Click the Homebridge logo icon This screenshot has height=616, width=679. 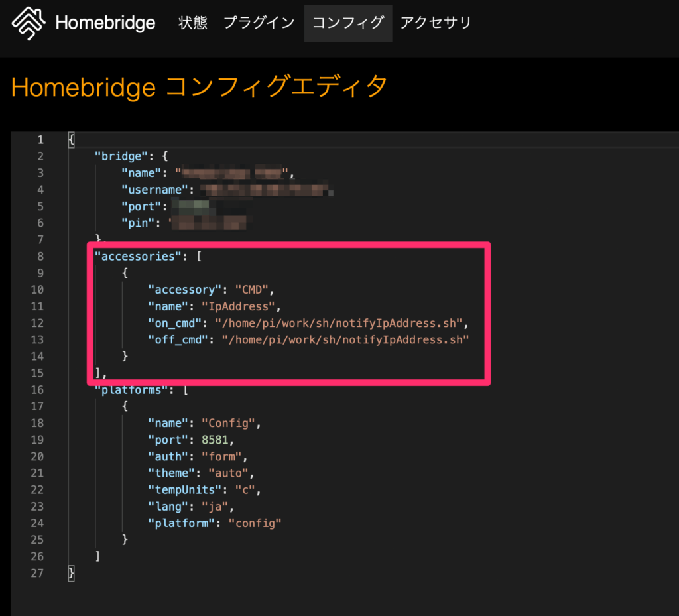click(x=29, y=23)
